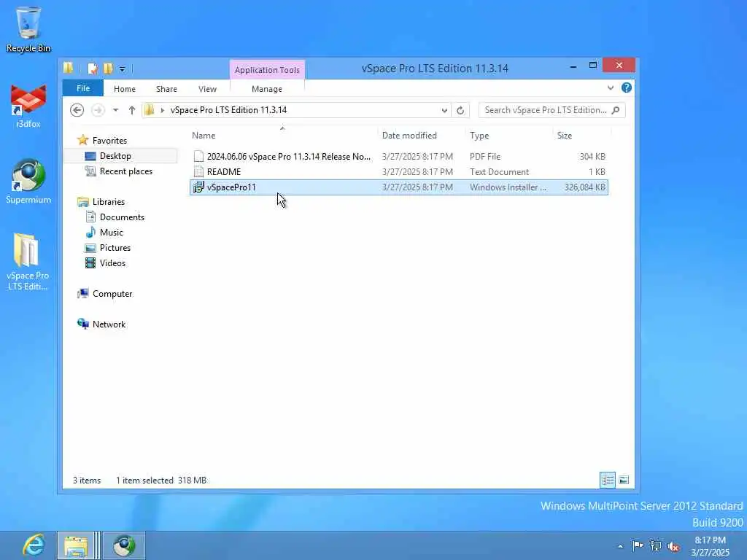
Task: Click the search magnifier icon
Action: 616,110
